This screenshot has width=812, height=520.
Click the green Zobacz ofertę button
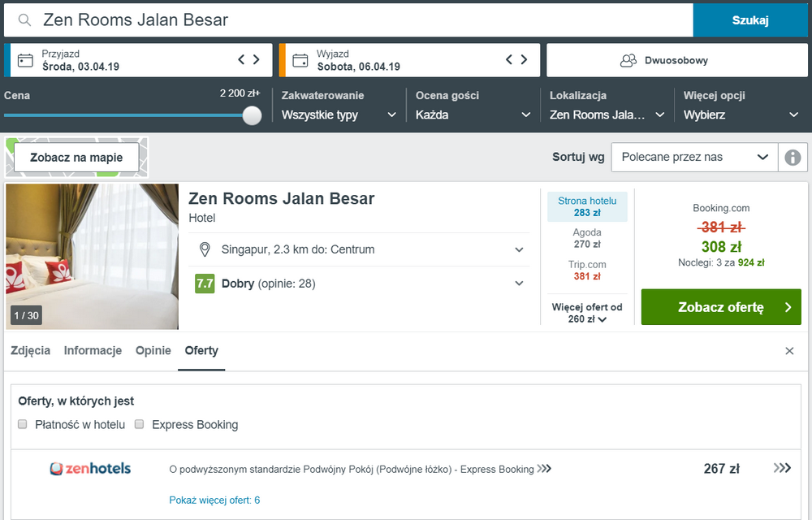pyautogui.click(x=720, y=307)
